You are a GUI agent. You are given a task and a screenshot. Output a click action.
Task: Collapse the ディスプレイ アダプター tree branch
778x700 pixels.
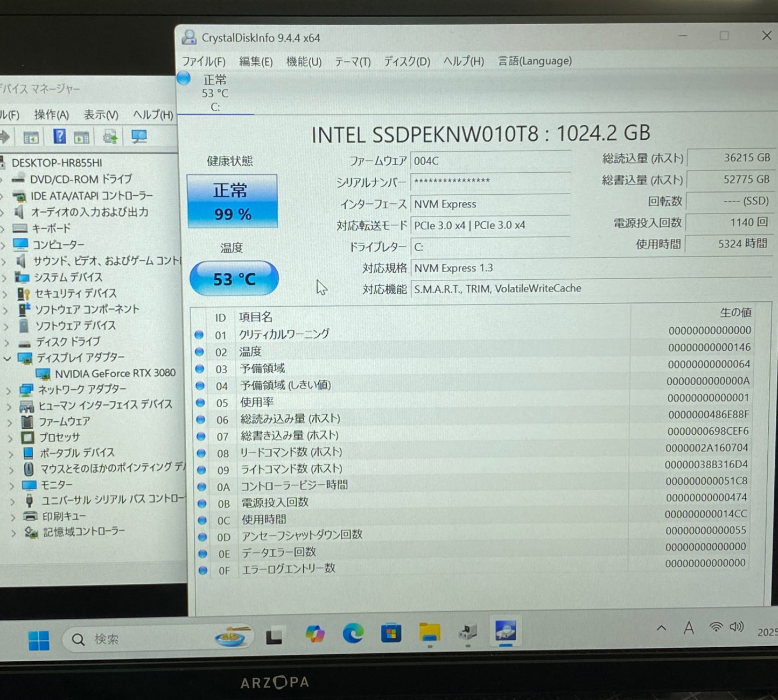(6, 357)
